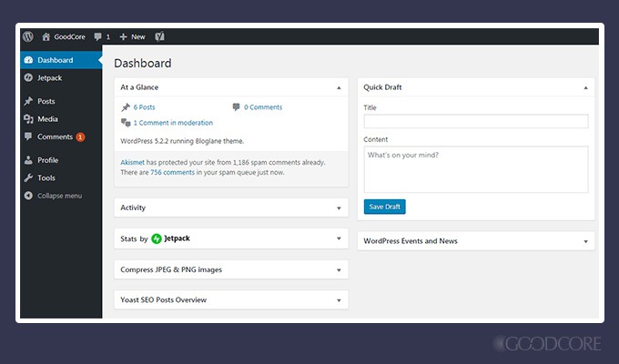Collapse the At a Glance widget

(339, 87)
